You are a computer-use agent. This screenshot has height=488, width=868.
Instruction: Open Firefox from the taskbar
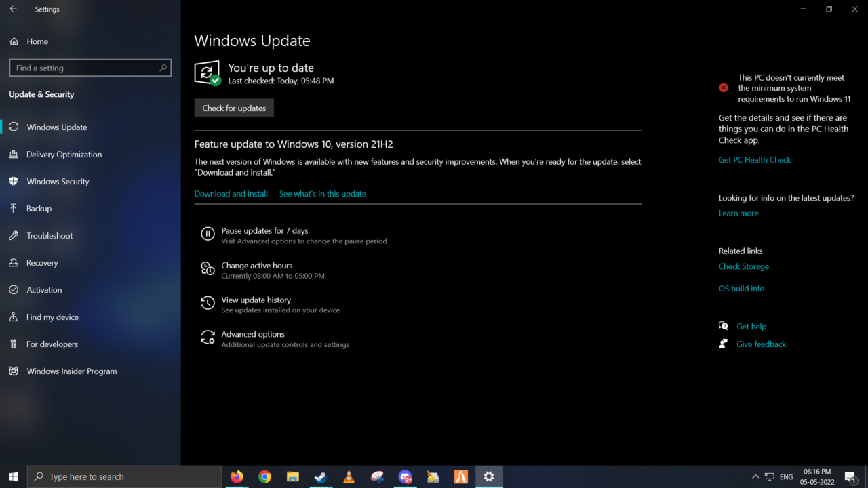[x=237, y=476]
